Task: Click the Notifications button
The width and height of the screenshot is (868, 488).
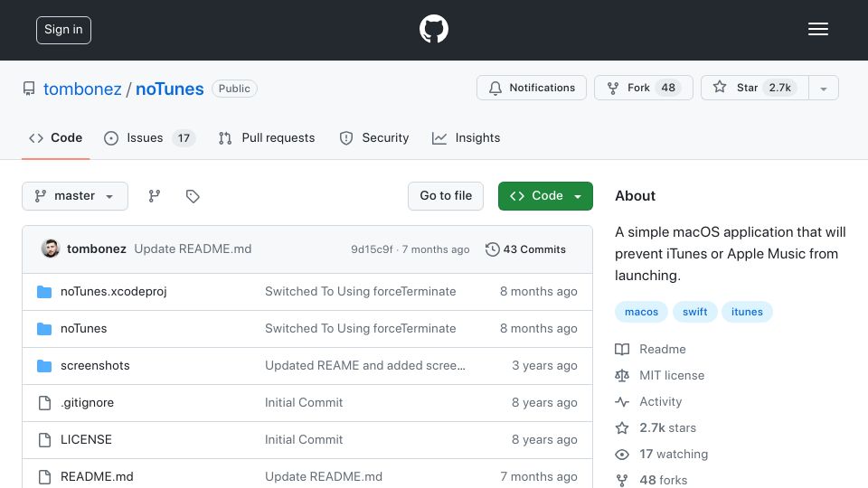Action: click(x=532, y=88)
